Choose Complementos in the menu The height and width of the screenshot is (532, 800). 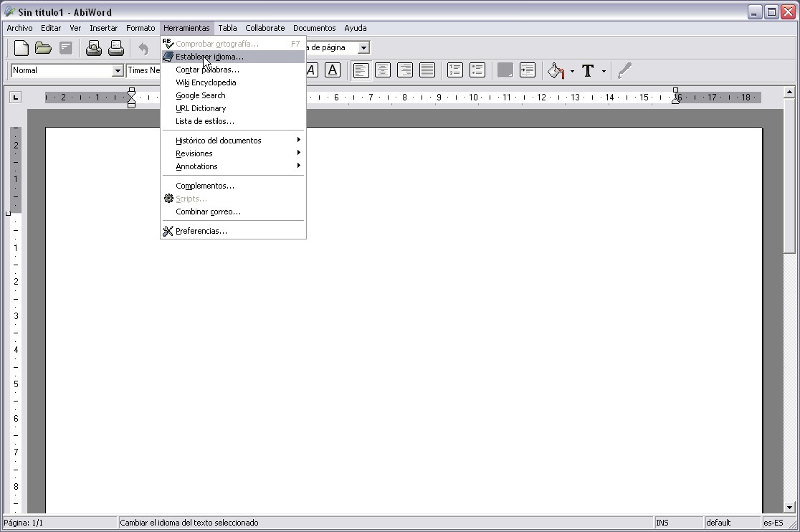click(233, 186)
